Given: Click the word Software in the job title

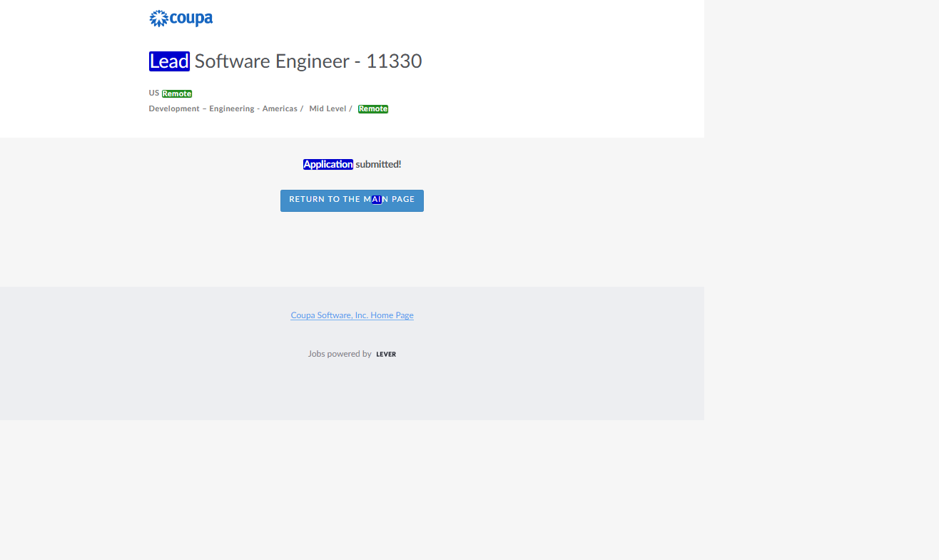Looking at the screenshot, I should click(x=232, y=61).
